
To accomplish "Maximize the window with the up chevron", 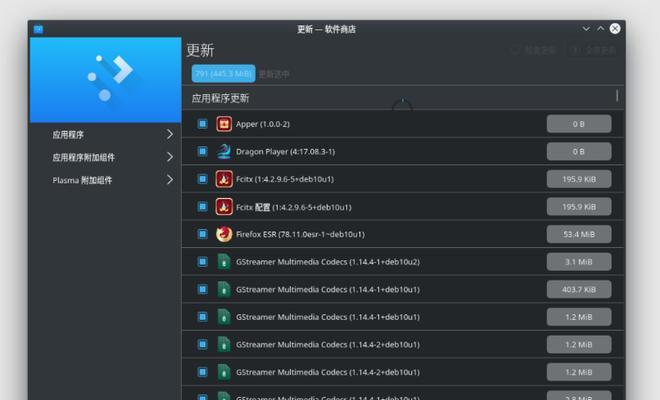I will pyautogui.click(x=601, y=29).
